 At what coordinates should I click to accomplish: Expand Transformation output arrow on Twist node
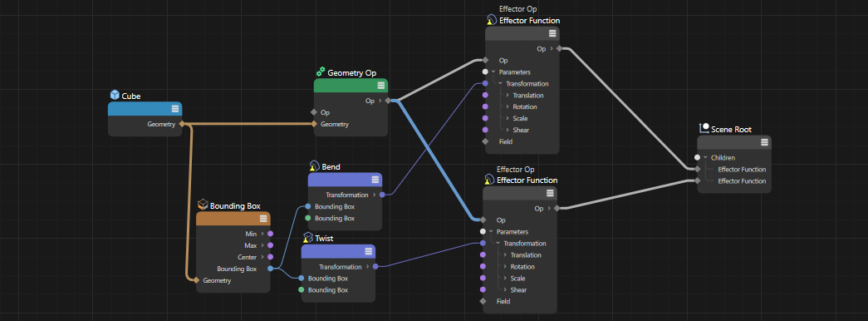(x=368, y=267)
